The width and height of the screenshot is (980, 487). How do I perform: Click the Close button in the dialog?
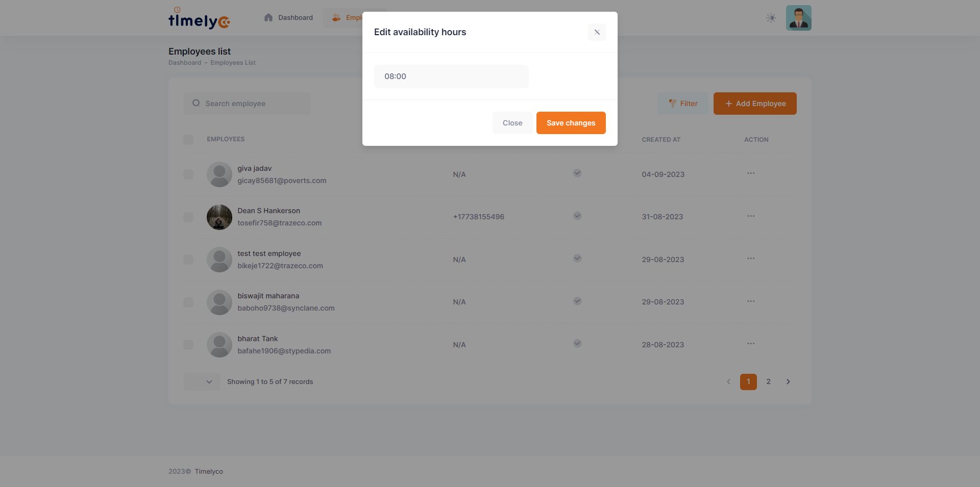click(512, 123)
